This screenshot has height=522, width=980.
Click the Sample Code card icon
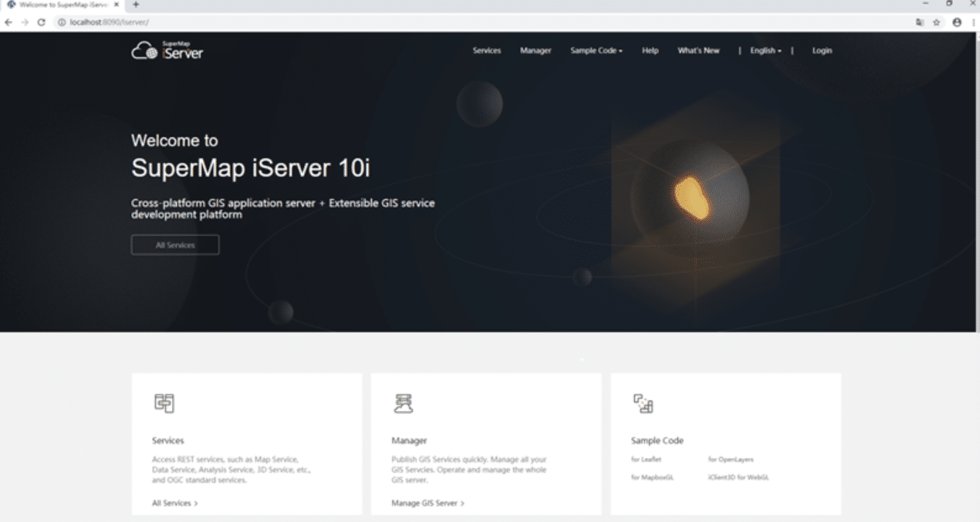point(644,403)
